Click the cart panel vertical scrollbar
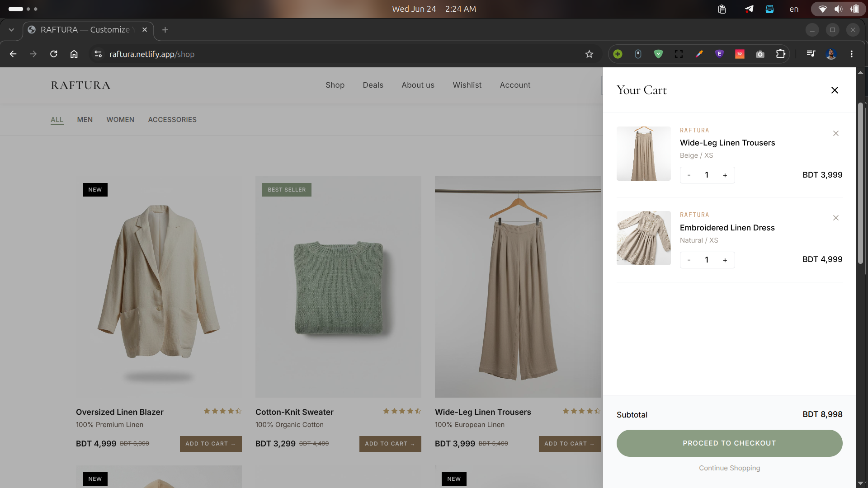Screen dimensions: 868x488 tap(860, 183)
